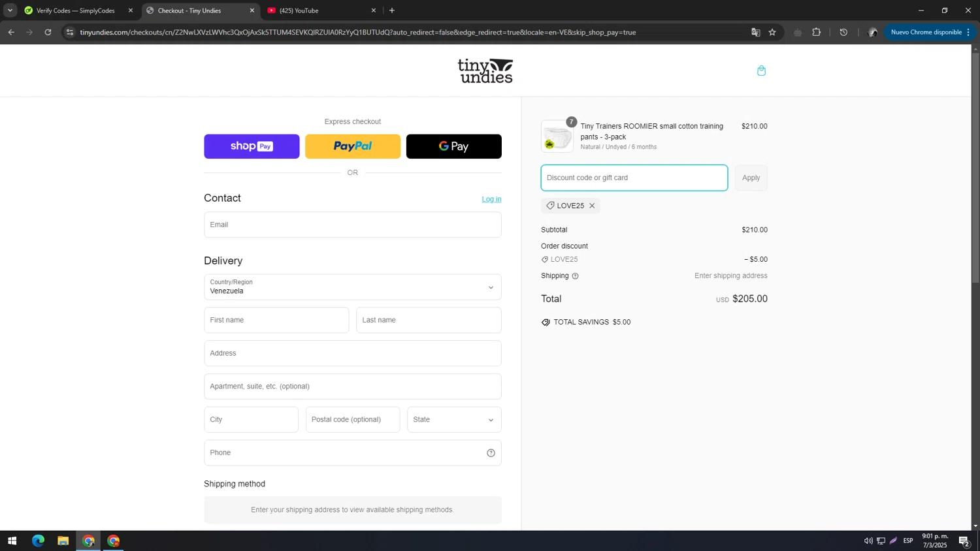980x551 pixels.
Task: Focus the City field
Action: [251, 420]
